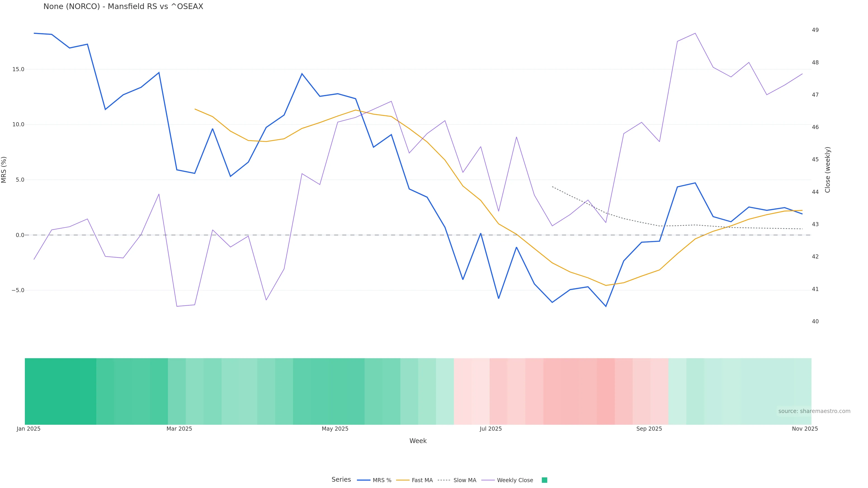This screenshot has width=868, height=488.
Task: Click the Close (weekly) right axis title
Action: click(828, 170)
